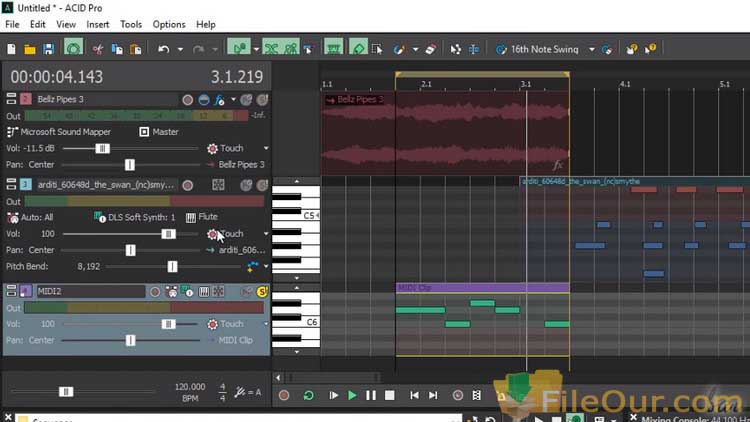Click the What's This help cursor icon
Screen dimensions: 750x422
tap(651, 49)
